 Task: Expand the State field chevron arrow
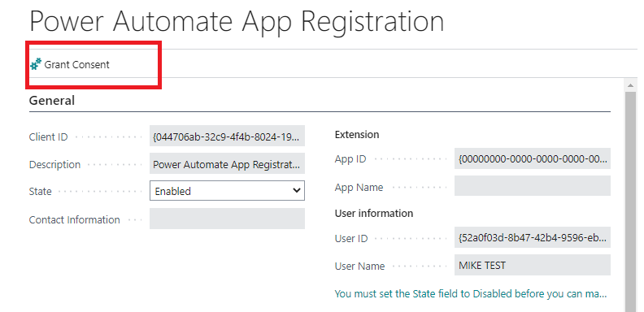(296, 191)
